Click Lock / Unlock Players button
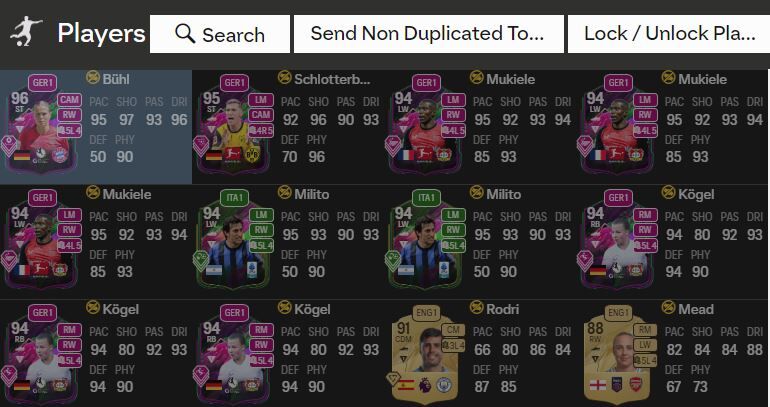This screenshot has width=770, height=407. (669, 34)
